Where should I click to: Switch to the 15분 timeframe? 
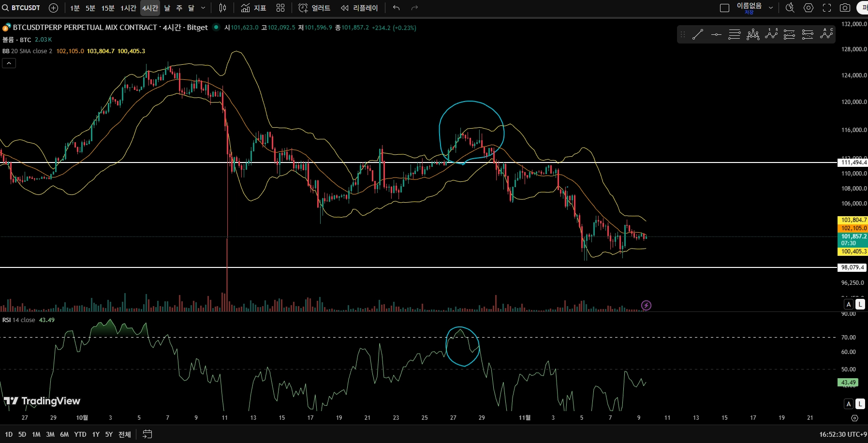(x=108, y=8)
